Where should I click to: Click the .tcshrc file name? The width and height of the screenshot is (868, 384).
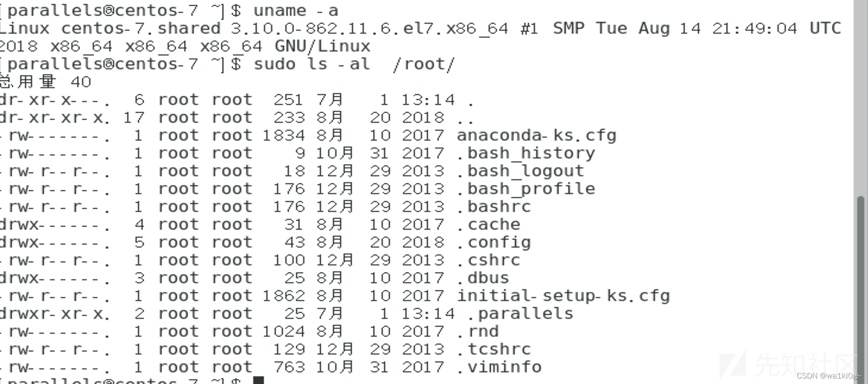click(494, 349)
